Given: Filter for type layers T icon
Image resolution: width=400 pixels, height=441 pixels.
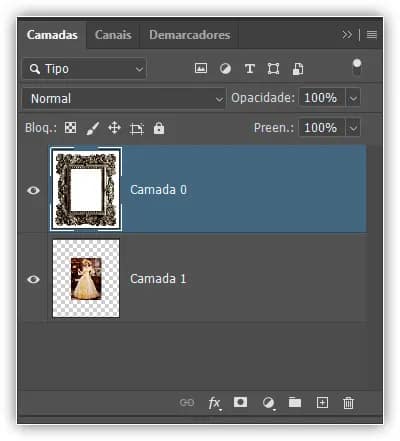Looking at the screenshot, I should (250, 69).
